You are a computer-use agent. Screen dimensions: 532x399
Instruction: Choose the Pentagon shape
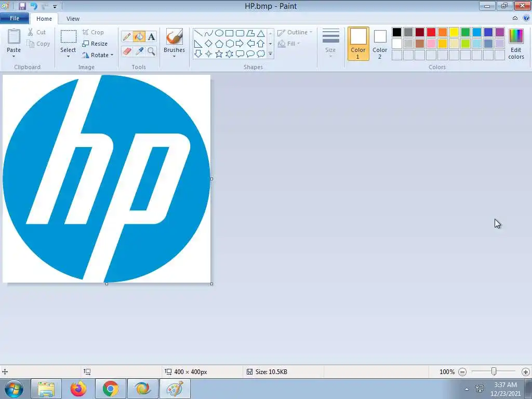pos(219,44)
